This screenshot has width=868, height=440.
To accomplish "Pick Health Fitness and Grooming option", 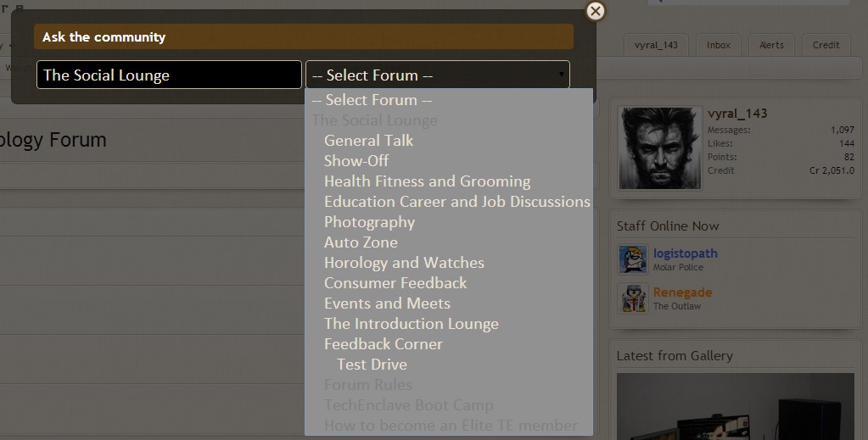I will click(427, 181).
